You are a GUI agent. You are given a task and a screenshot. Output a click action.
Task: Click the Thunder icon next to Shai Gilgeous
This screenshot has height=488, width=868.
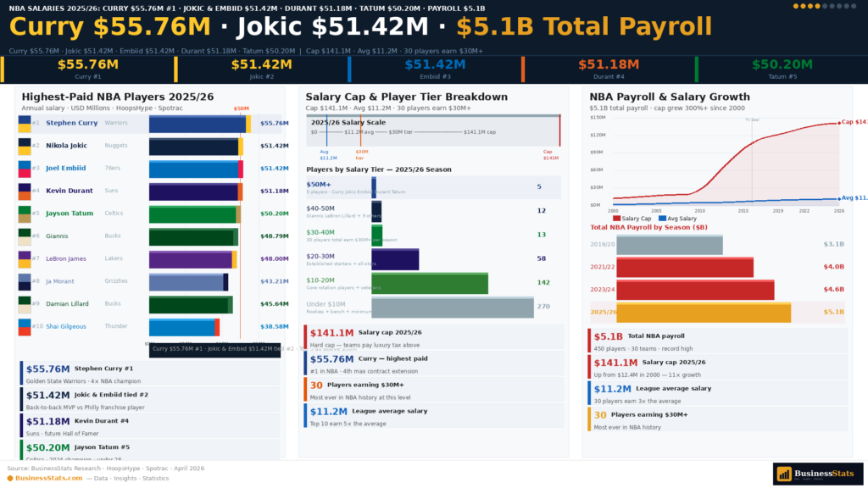pyautogui.click(x=25, y=326)
